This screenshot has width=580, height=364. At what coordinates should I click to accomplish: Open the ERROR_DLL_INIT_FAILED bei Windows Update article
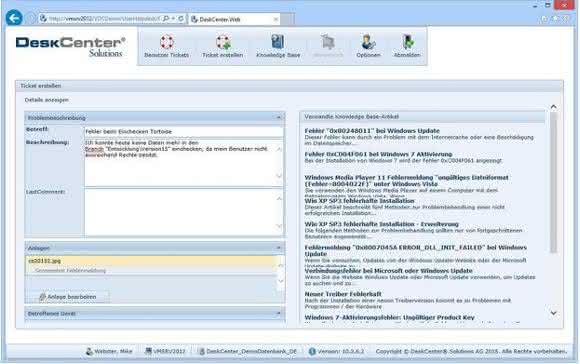[415, 250]
